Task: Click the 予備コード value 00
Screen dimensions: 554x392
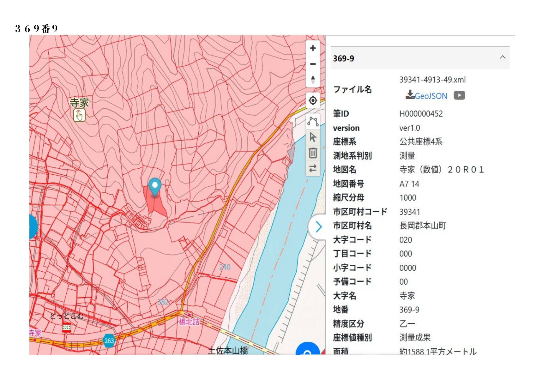Action: [404, 282]
